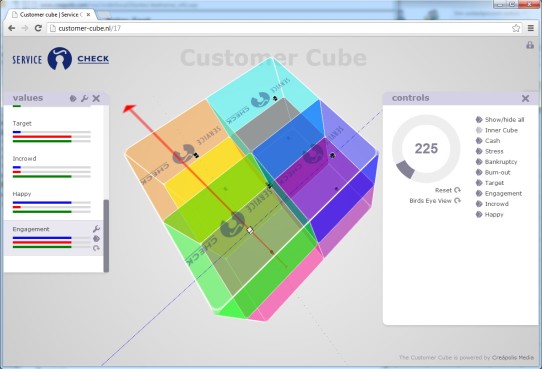542x369 pixels.
Task: Close the values panel
Action: (96, 98)
